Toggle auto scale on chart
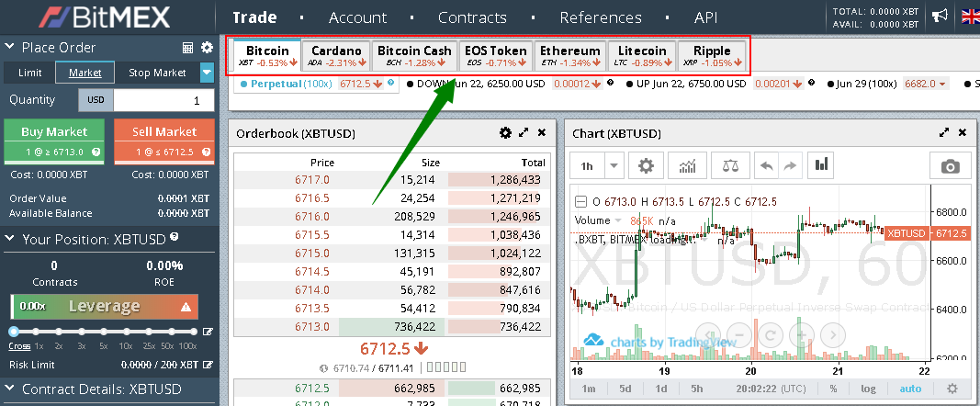The image size is (980, 406). [x=910, y=389]
